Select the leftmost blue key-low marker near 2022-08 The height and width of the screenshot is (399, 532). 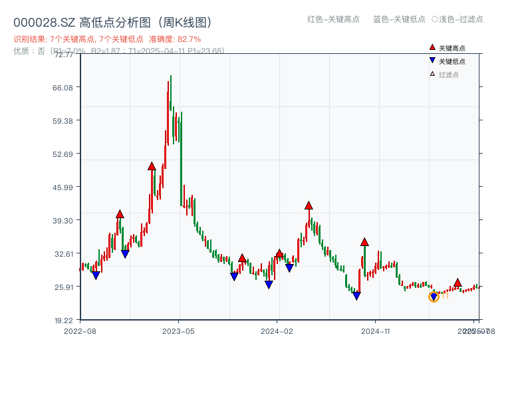tap(96, 275)
